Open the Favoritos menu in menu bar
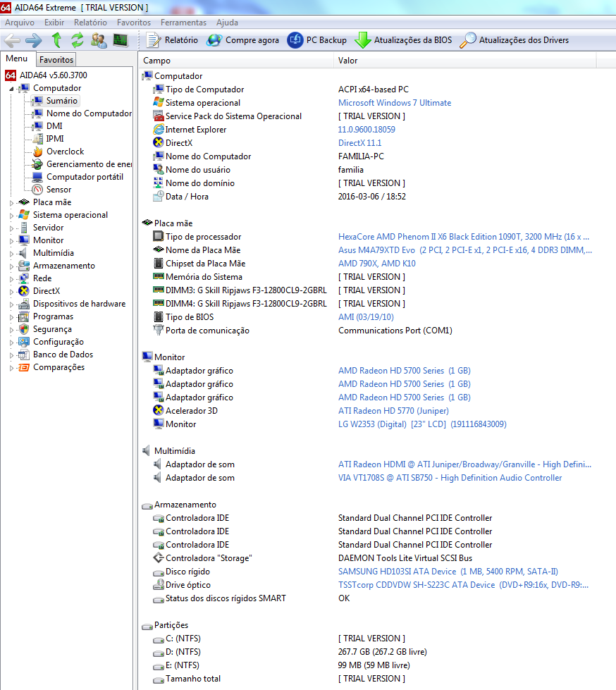The image size is (616, 690). click(134, 23)
